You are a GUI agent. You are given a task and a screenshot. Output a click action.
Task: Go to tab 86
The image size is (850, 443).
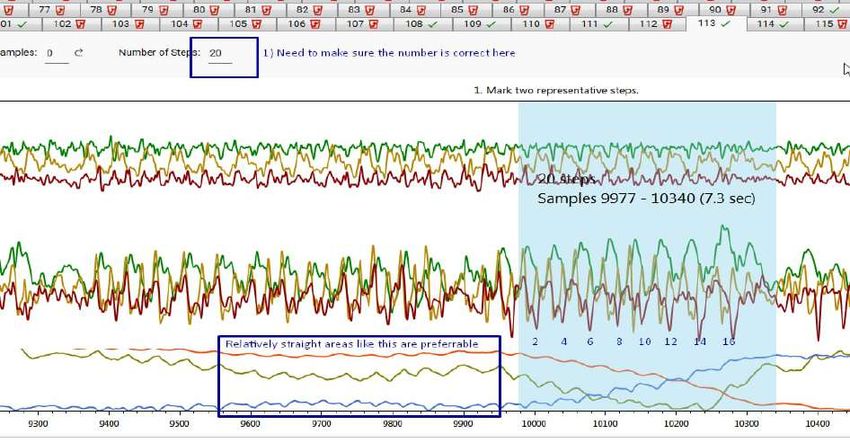tap(509, 8)
